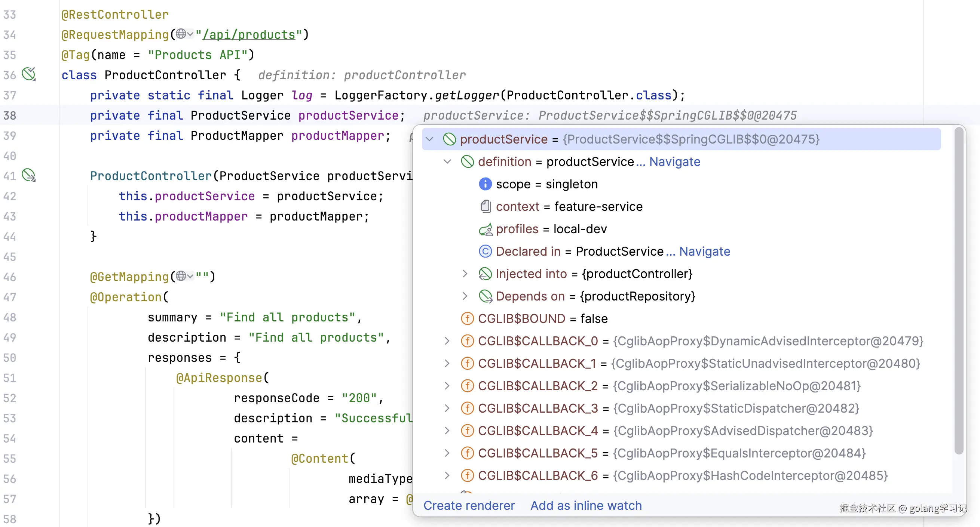The height and width of the screenshot is (527, 980).
Task: Click inline hint 'definition: productController'
Action: pyautogui.click(x=362, y=75)
